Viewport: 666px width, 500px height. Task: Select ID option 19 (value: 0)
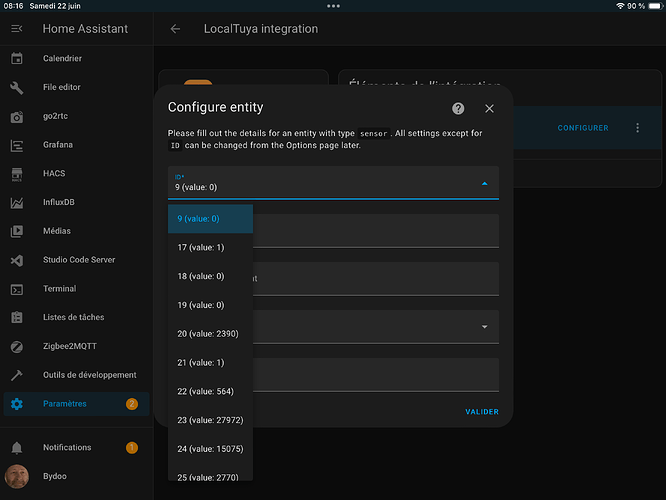click(x=210, y=305)
